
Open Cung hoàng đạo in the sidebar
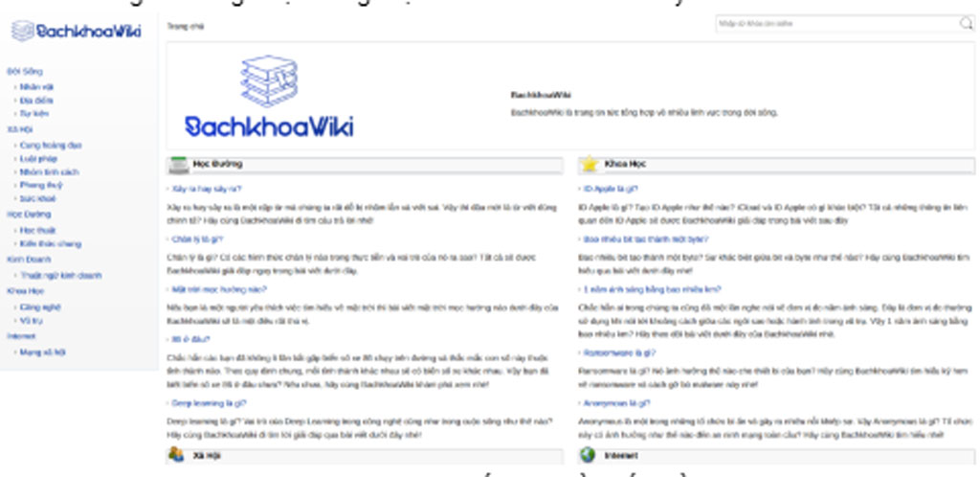(51, 145)
